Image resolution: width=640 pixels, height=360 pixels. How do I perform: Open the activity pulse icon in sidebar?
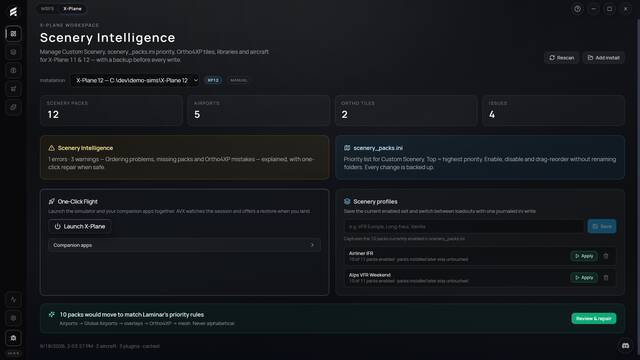[13, 300]
